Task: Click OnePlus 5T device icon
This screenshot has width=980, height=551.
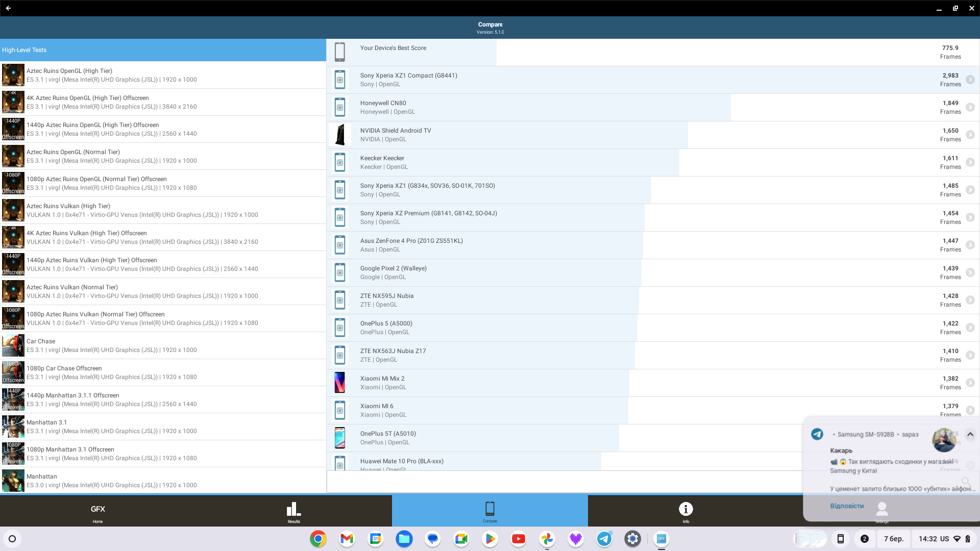Action: coord(339,438)
